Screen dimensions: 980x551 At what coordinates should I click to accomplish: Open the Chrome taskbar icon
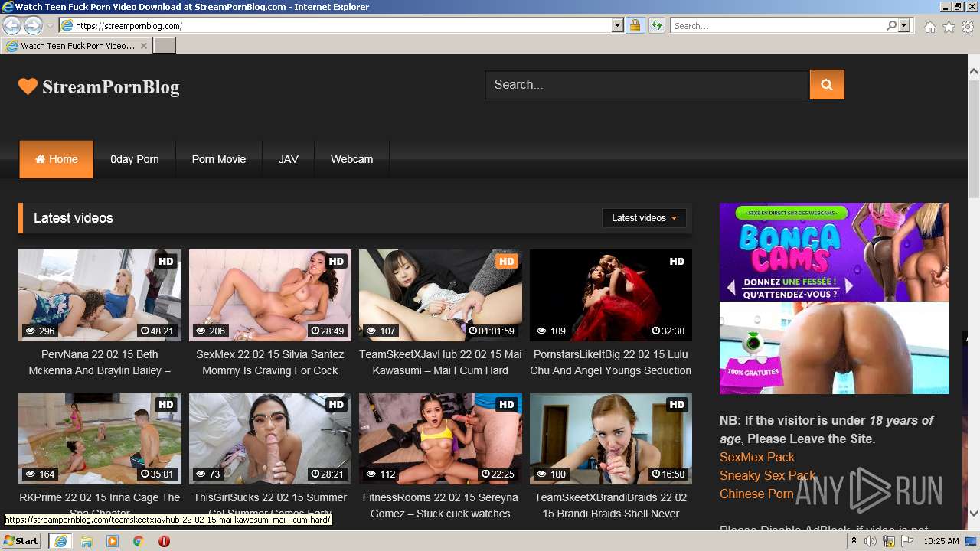139,541
